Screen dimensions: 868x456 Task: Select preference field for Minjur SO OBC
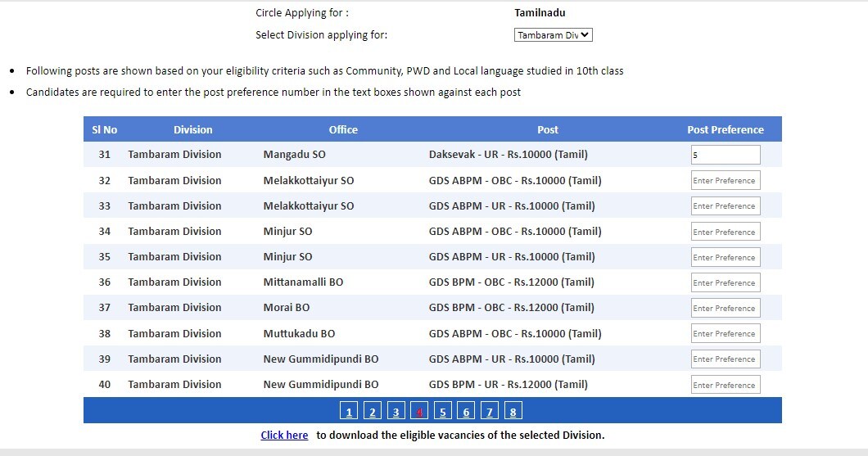pyautogui.click(x=725, y=232)
